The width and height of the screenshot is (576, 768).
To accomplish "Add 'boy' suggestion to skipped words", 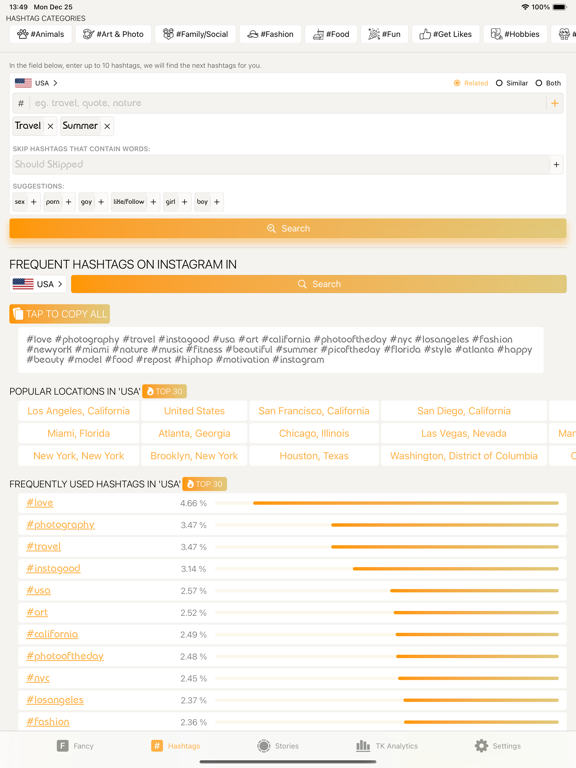I will click(217, 202).
